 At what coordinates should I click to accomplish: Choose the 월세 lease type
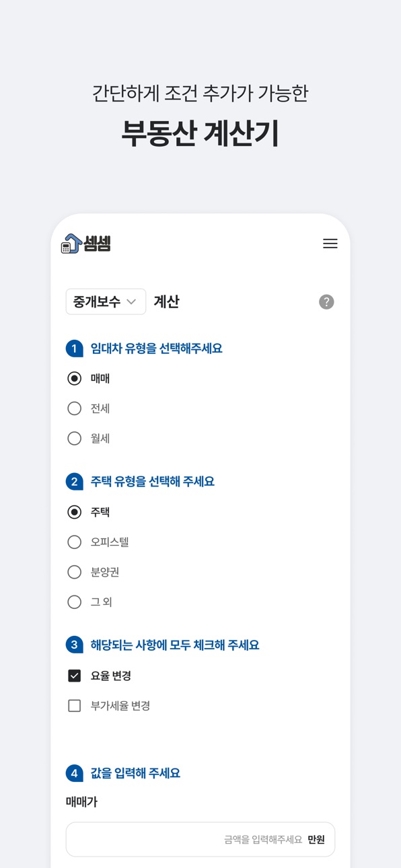pos(75,439)
